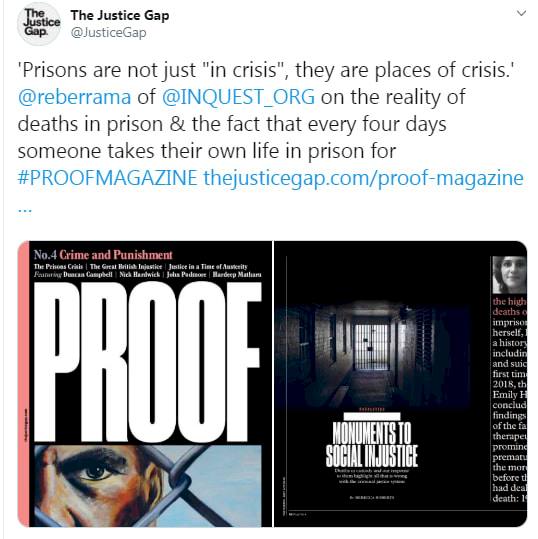Click the pink spine strip of cover

tap(25, 384)
